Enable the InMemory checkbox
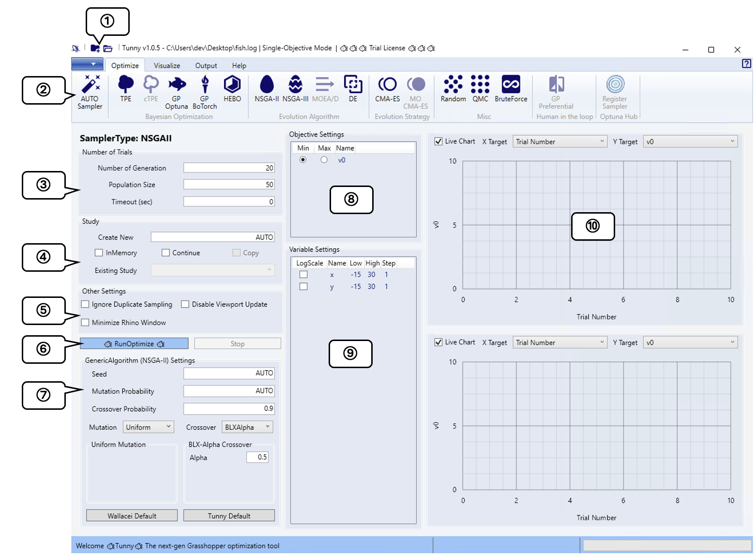The height and width of the screenshot is (559, 756). [x=99, y=253]
